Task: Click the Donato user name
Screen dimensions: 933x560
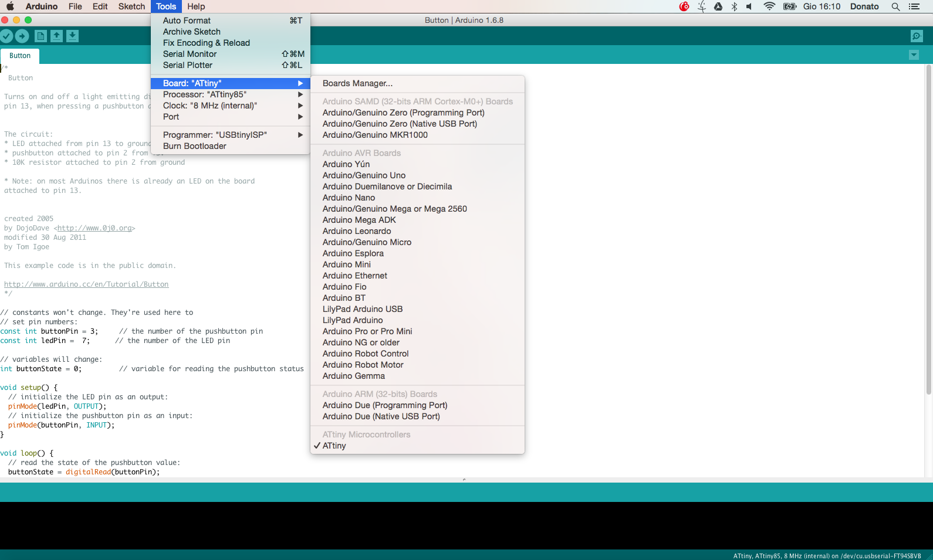Action: coord(864,6)
